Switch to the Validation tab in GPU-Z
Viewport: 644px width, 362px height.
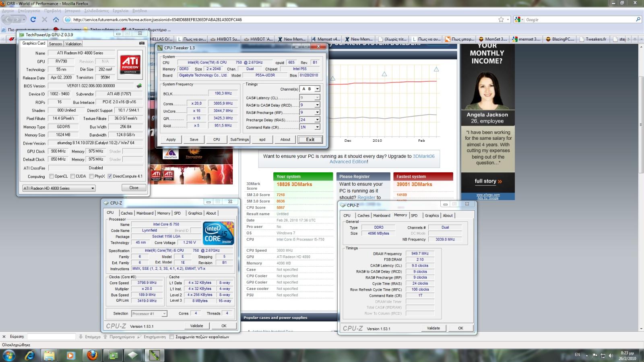point(73,44)
